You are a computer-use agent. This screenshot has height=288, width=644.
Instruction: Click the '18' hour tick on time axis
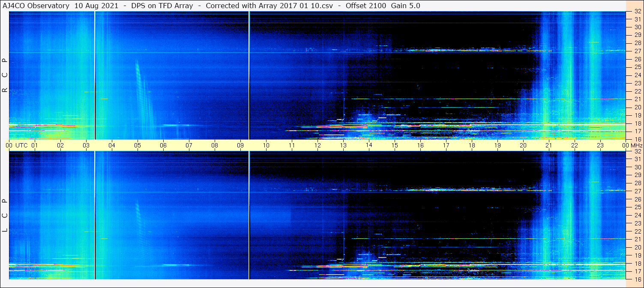click(x=472, y=145)
